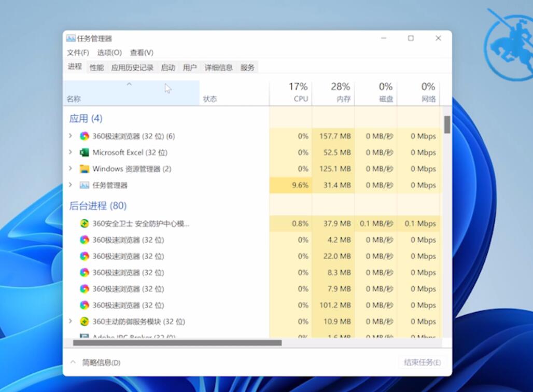Select the 后台进程 (80) group header
This screenshot has height=392, width=533.
pos(98,206)
